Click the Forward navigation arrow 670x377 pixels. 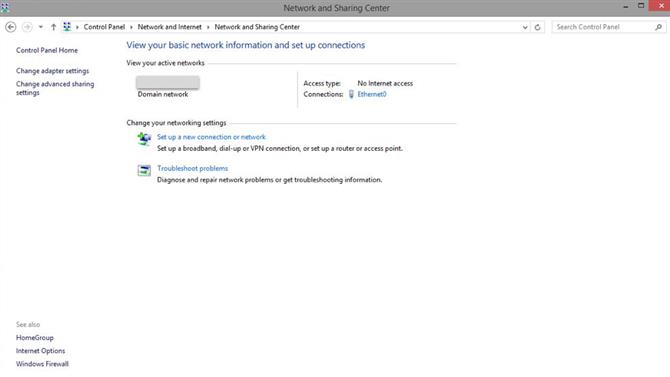pos(27,27)
